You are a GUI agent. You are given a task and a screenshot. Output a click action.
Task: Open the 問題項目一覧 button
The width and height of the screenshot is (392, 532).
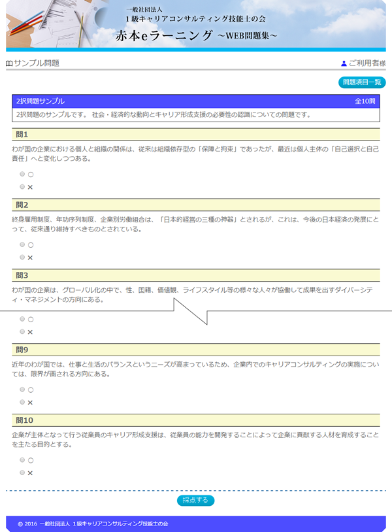tap(362, 82)
